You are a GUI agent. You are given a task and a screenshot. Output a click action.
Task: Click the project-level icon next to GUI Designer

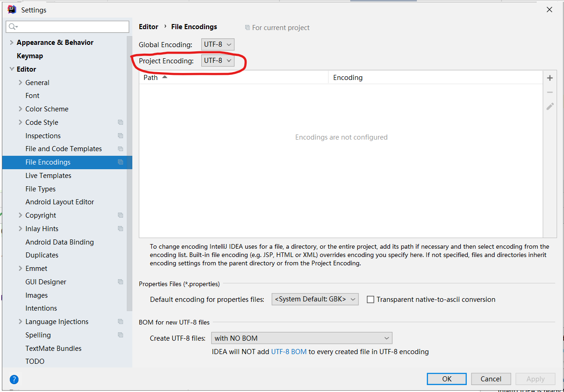(120, 282)
